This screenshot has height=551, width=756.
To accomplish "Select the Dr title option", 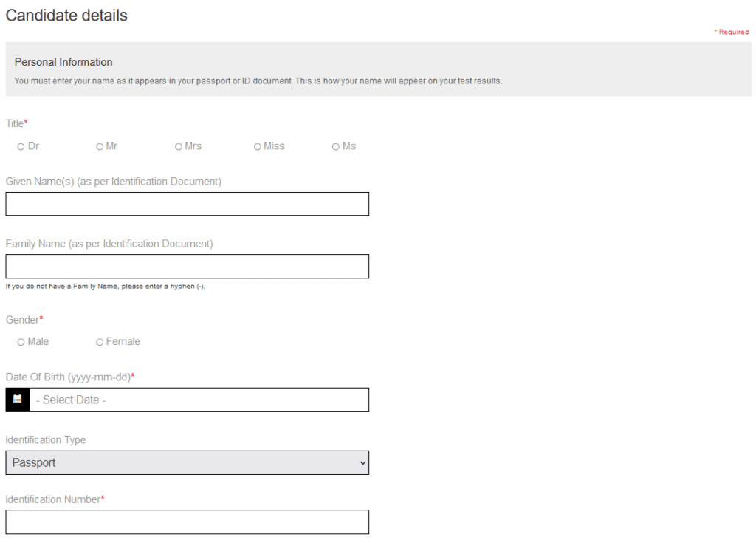I will (x=21, y=147).
